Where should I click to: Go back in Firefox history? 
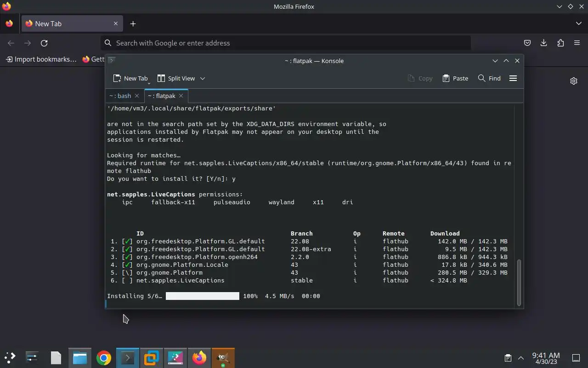pyautogui.click(x=11, y=43)
